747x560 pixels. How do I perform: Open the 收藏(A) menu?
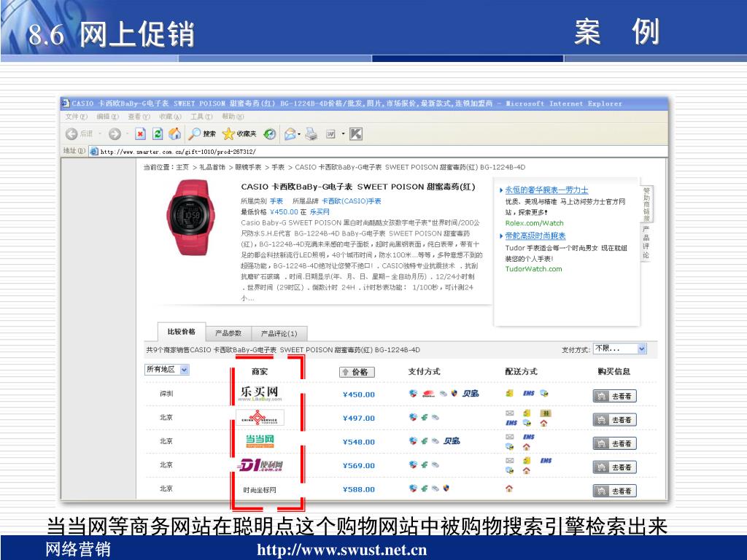click(x=170, y=117)
